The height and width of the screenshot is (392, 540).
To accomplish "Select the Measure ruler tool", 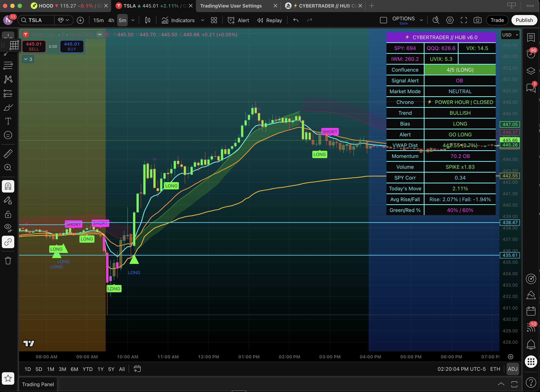I will [8, 154].
